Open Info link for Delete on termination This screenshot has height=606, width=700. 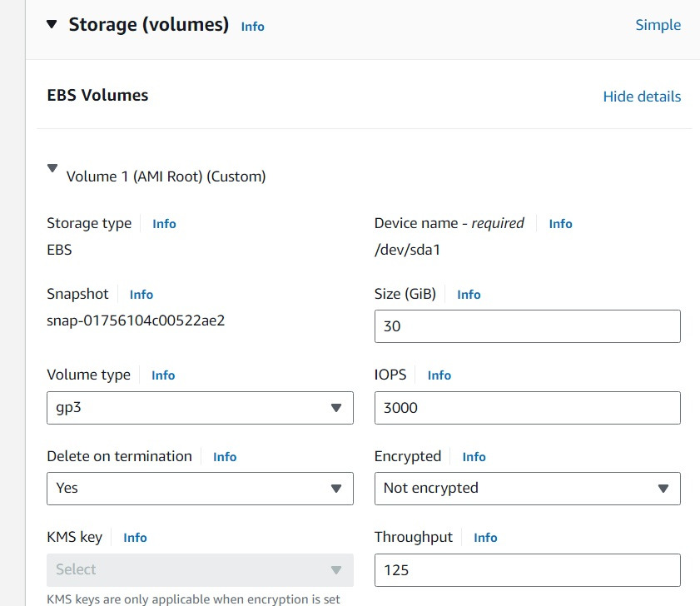(225, 457)
